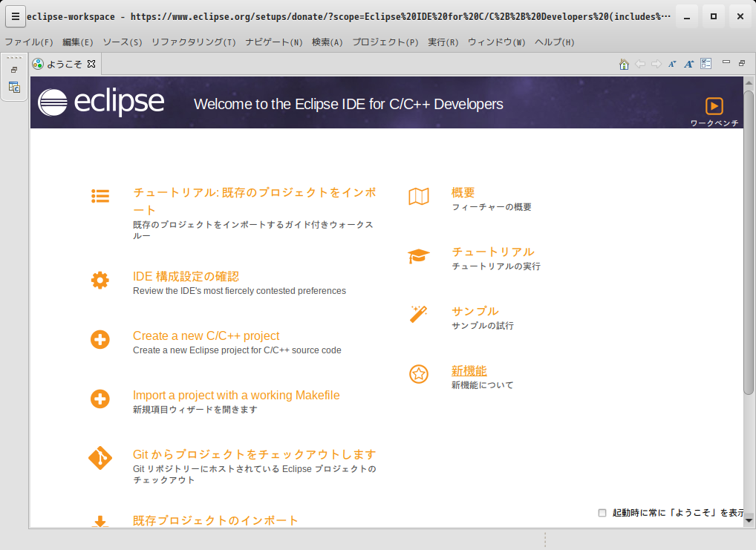This screenshot has width=756, height=550.
Task: Open the customize page icon
Action: click(x=706, y=64)
